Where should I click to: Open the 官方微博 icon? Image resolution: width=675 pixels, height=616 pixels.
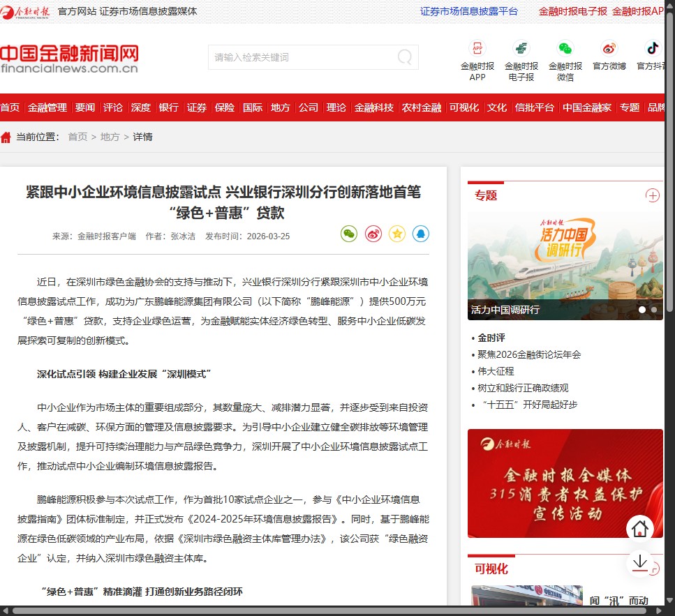coord(609,48)
